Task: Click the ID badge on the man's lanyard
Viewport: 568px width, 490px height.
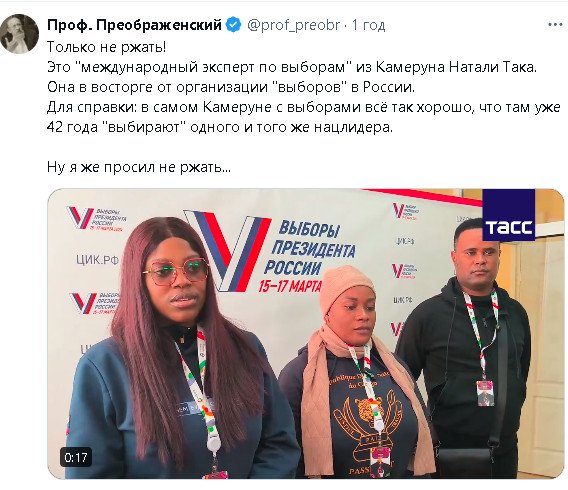Action: coord(485,393)
